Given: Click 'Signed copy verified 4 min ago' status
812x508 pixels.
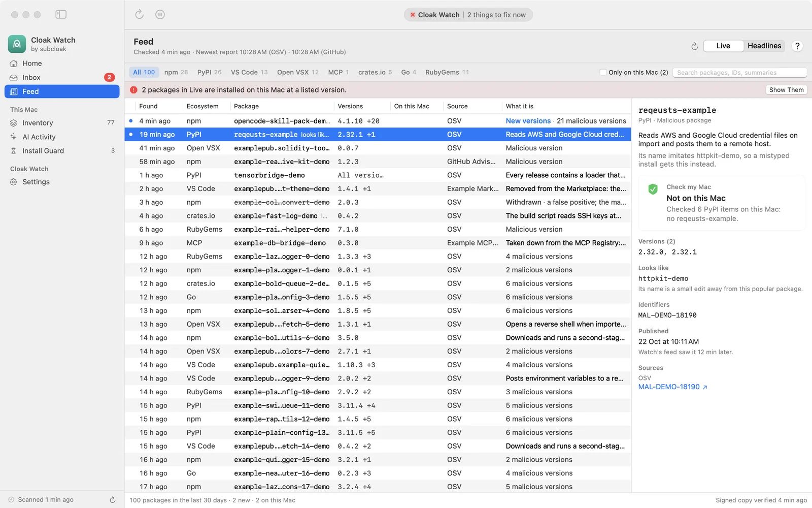Looking at the screenshot, I should point(761,500).
